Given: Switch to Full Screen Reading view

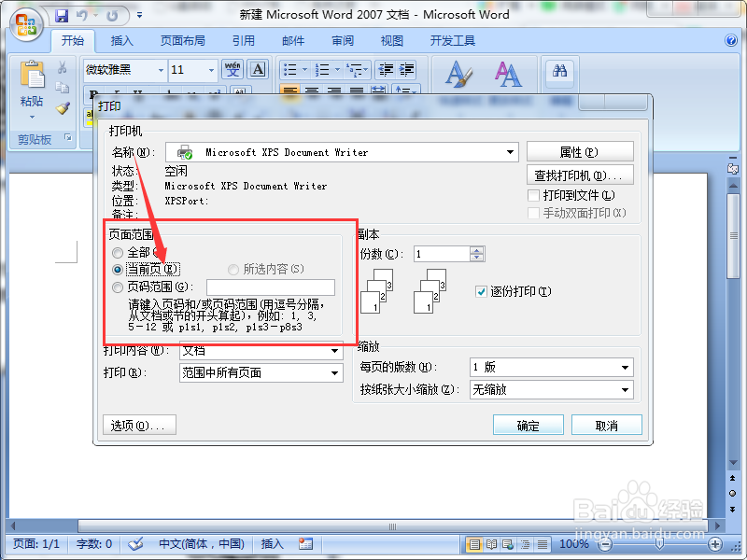Looking at the screenshot, I should coord(491,544).
